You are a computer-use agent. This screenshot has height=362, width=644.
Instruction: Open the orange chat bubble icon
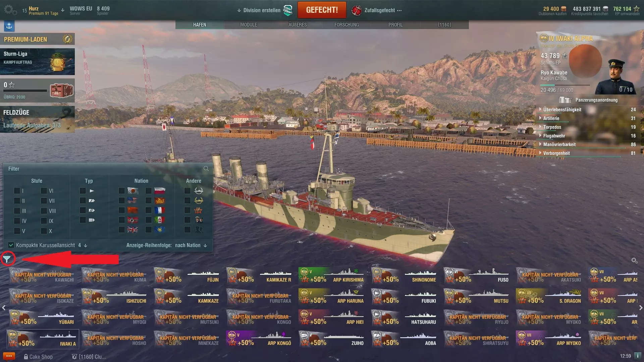pyautogui.click(x=9, y=356)
